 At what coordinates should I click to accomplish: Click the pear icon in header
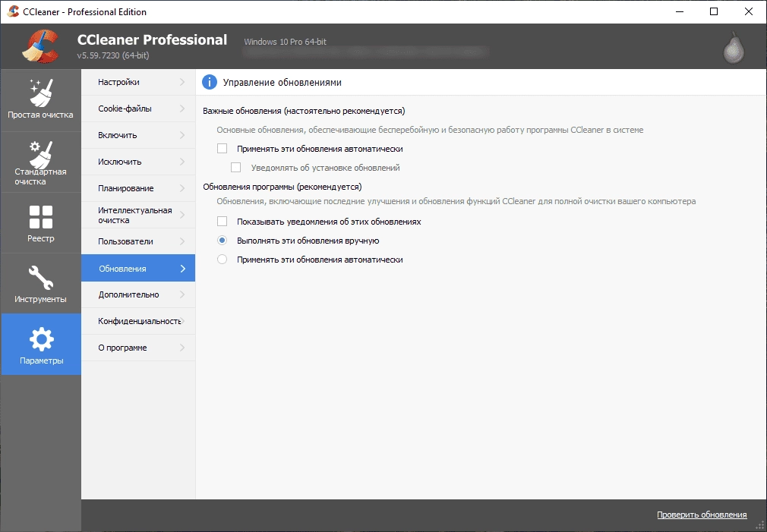734,47
